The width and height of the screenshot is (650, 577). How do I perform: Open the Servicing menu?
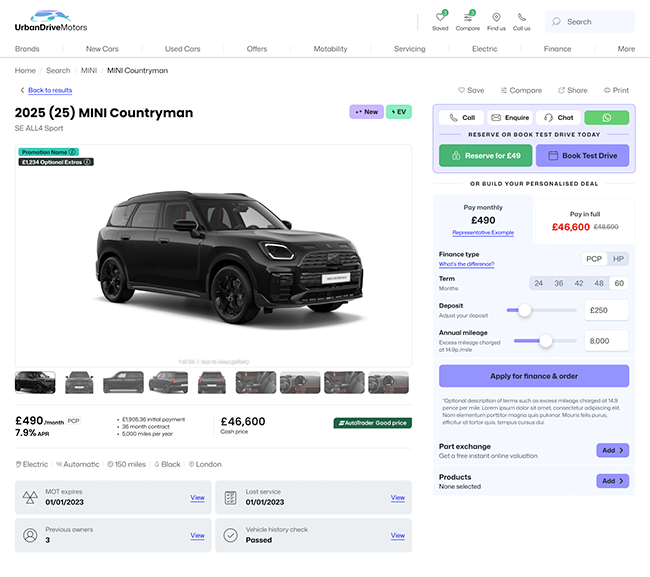pos(409,49)
